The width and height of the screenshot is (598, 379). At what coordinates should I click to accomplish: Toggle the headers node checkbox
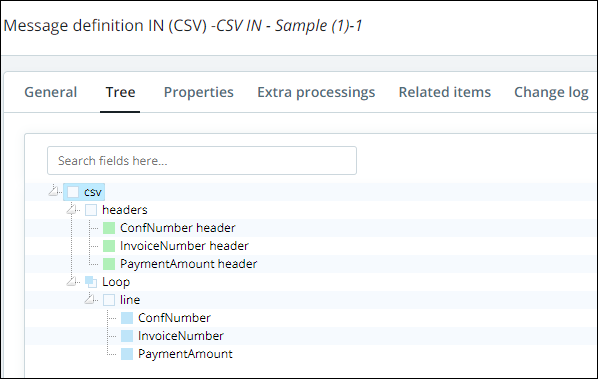point(91,210)
